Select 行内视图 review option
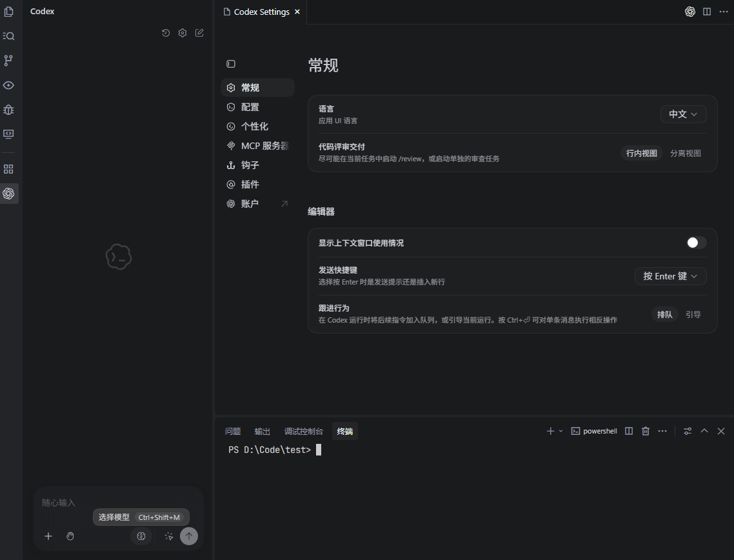 (x=642, y=153)
